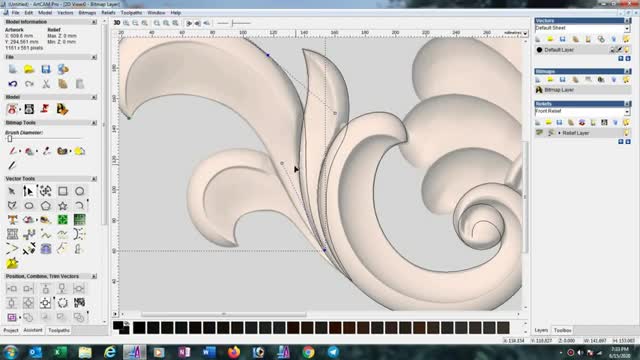Click the Save file icon in File panel

click(46, 69)
